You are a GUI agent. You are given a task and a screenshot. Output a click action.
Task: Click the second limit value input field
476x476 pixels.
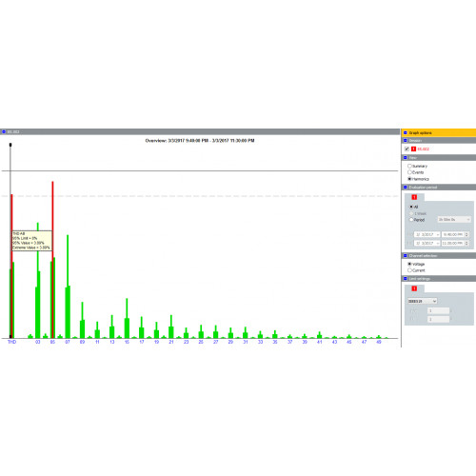[x=438, y=319]
